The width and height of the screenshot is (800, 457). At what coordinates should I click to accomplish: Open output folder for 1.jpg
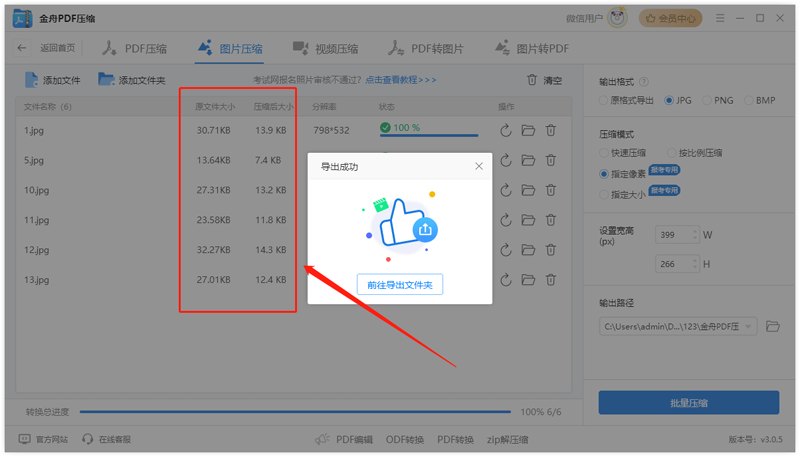click(528, 131)
